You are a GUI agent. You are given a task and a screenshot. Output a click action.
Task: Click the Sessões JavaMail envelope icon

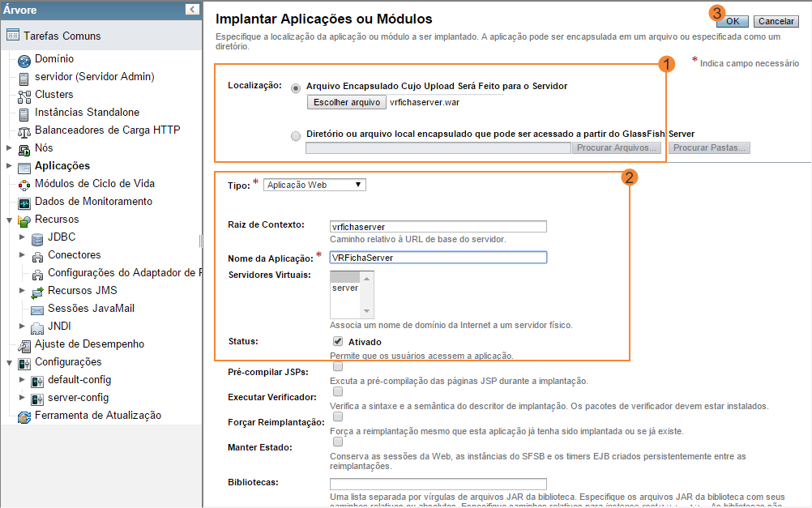tap(37, 310)
